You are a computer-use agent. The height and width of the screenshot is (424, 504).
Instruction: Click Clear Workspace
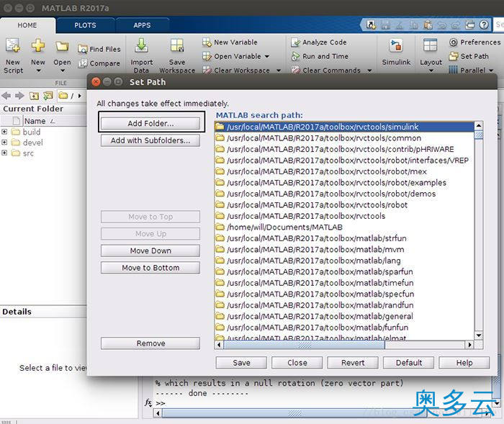pos(236,70)
